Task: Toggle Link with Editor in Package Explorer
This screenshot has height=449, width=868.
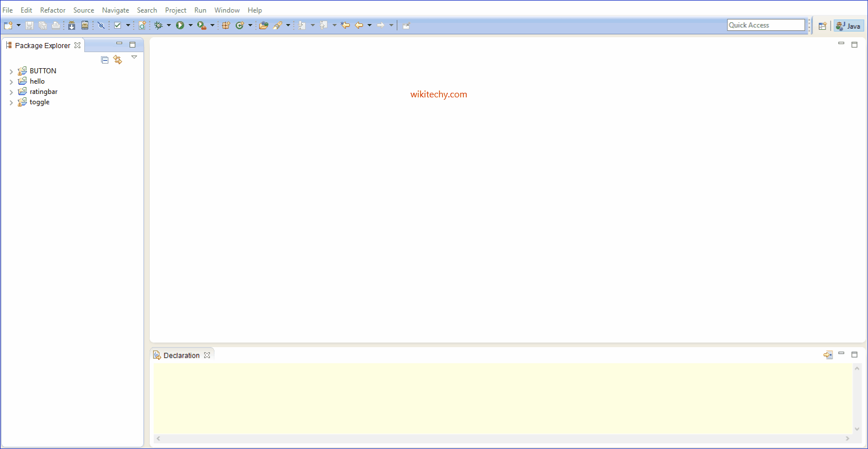Action: point(118,60)
